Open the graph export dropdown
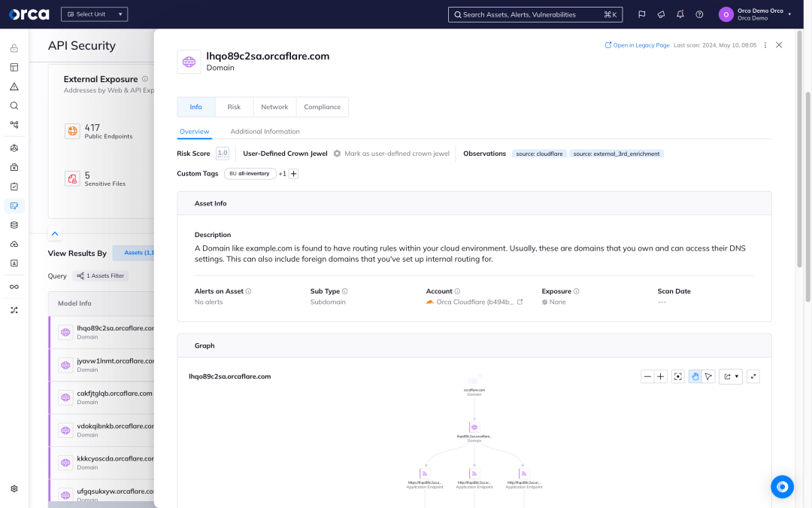Viewport: 812px width, 508px height. coord(730,376)
